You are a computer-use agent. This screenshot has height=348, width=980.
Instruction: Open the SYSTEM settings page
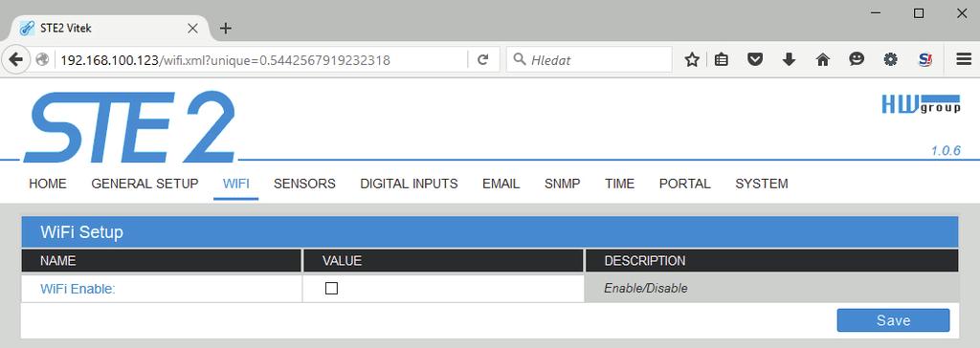point(761,184)
